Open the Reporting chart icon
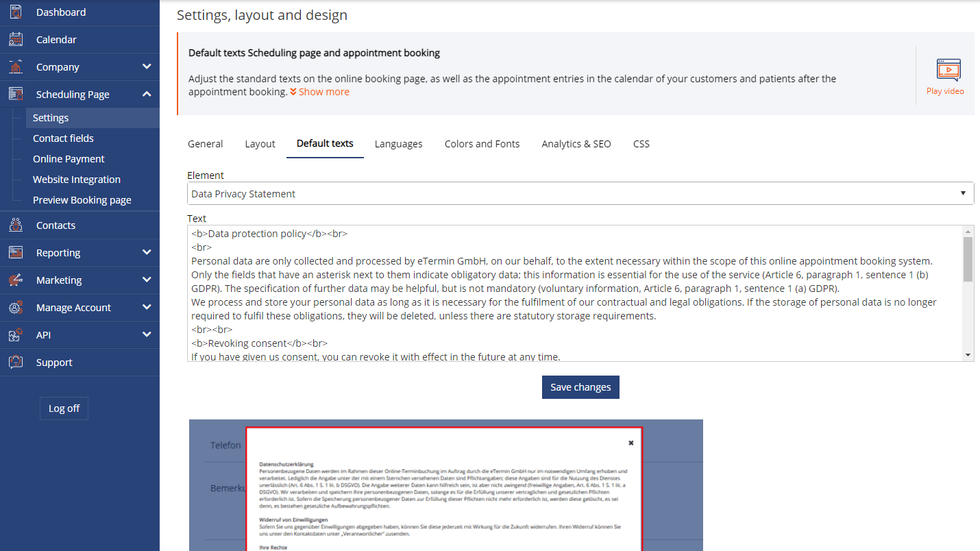This screenshot has height=551, width=980. (16, 253)
